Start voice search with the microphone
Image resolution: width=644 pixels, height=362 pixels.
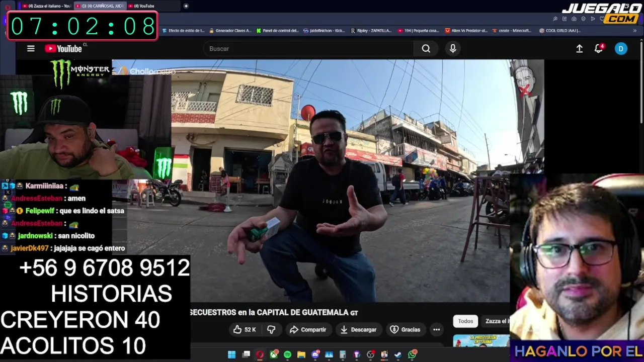[x=453, y=49]
